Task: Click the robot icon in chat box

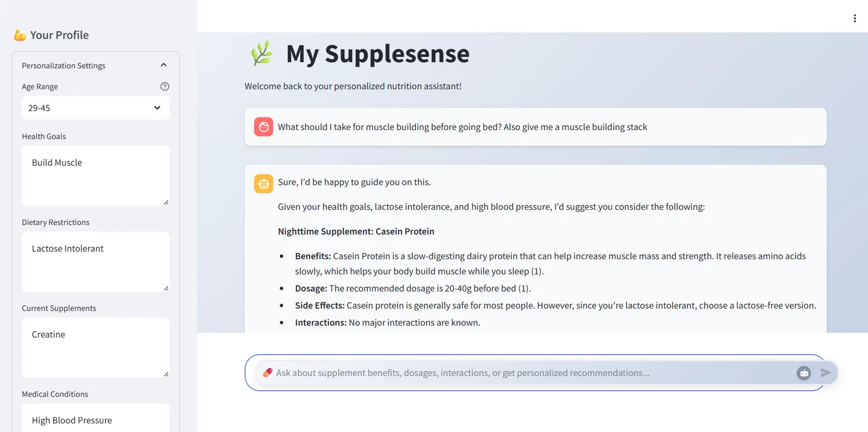Action: [804, 373]
